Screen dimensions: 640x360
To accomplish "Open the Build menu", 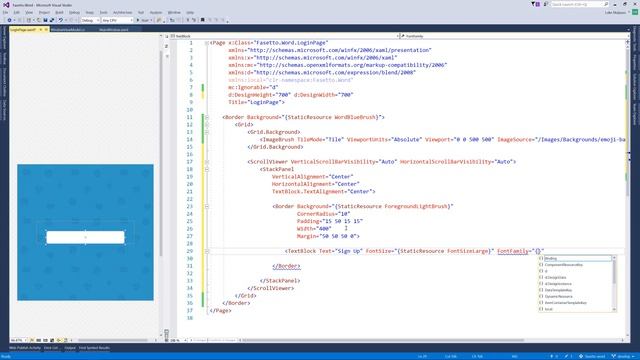I will tap(60, 13).
